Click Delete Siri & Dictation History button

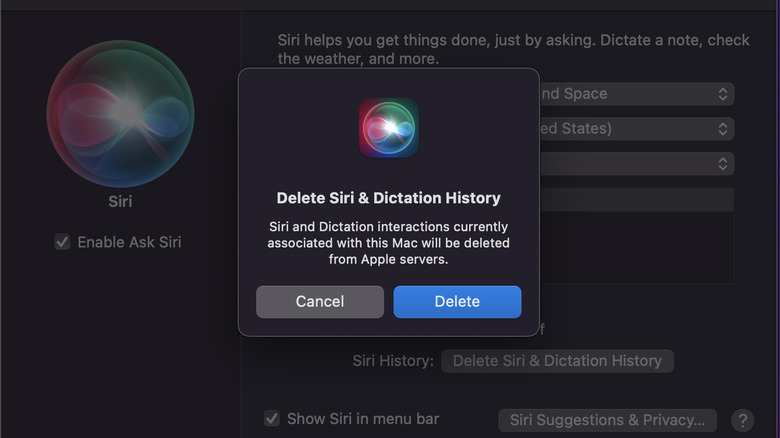tap(557, 361)
